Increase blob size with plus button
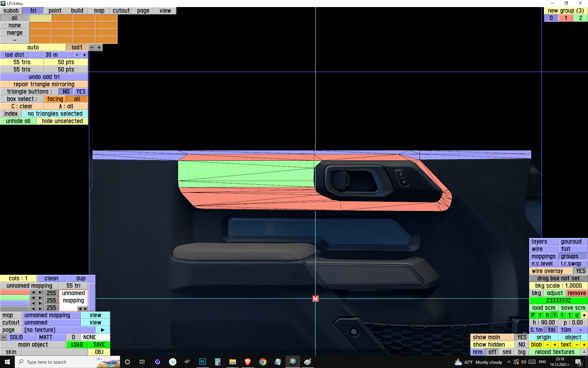The width and height of the screenshot is (588, 368). [555, 345]
